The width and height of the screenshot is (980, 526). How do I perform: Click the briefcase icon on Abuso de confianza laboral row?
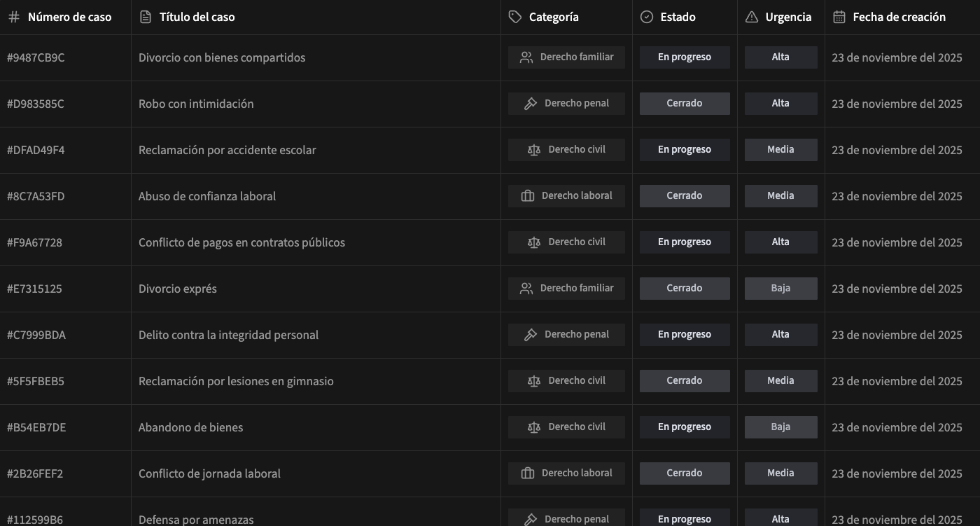pyautogui.click(x=528, y=196)
